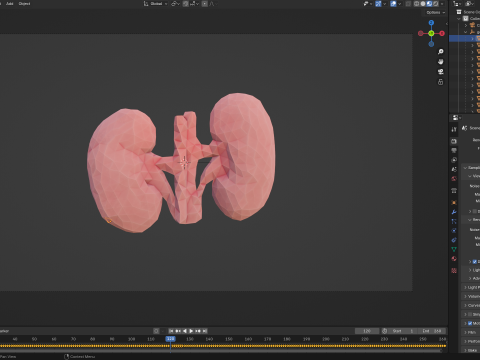This screenshot has width=480, height=360.
Task: Toggle viewport gizmos display
Action: (x=378, y=4)
